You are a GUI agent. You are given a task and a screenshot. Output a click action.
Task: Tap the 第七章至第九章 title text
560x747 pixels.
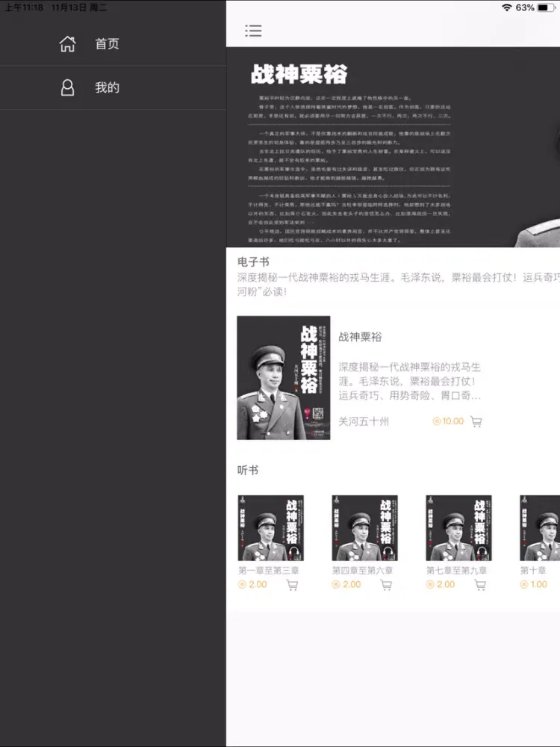click(x=456, y=570)
